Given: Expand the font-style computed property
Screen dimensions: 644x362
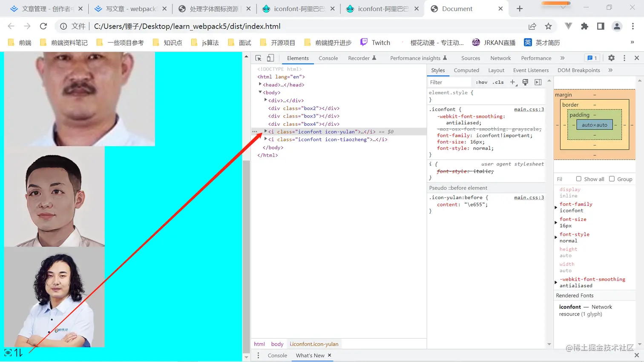Looking at the screenshot, I should point(556,237).
